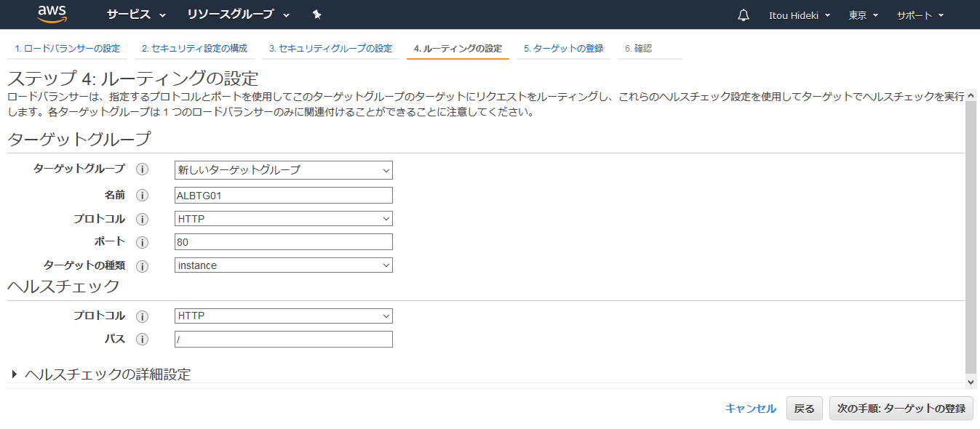Open the サービス menu

pyautogui.click(x=136, y=15)
